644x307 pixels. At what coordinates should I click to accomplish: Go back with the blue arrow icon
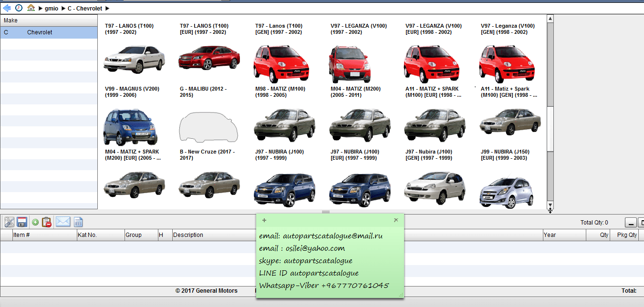pos(7,8)
